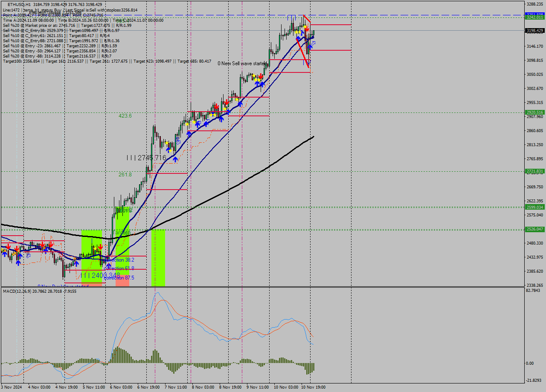Click the blue up arrow near the 8 Nov candles
The image size is (546, 392).
[221, 119]
